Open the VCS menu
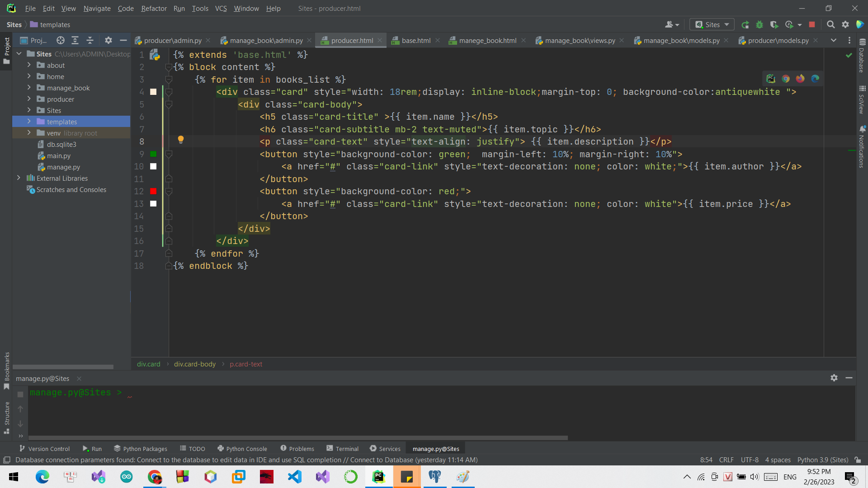This screenshot has width=868, height=488. pyautogui.click(x=221, y=8)
